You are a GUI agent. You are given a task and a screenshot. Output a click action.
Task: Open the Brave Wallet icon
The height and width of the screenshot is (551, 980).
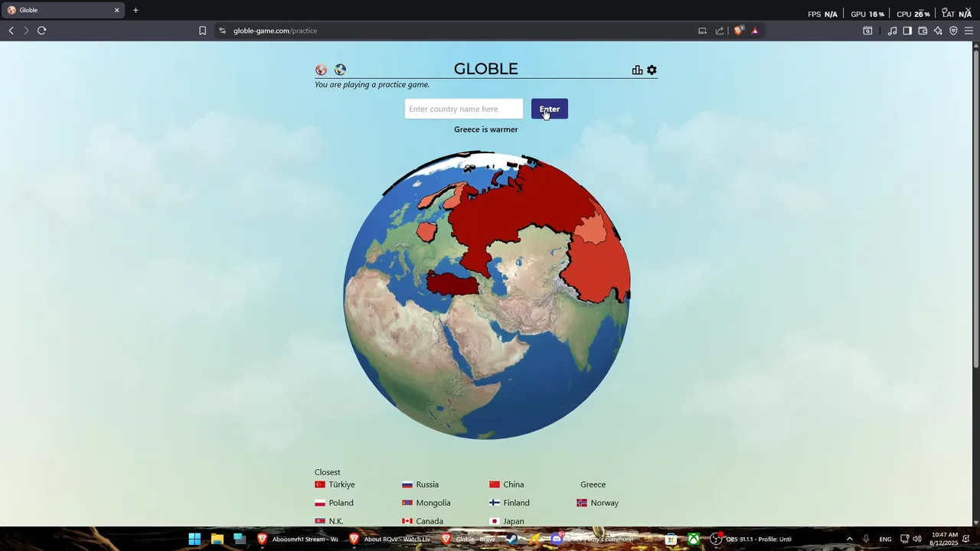(923, 31)
